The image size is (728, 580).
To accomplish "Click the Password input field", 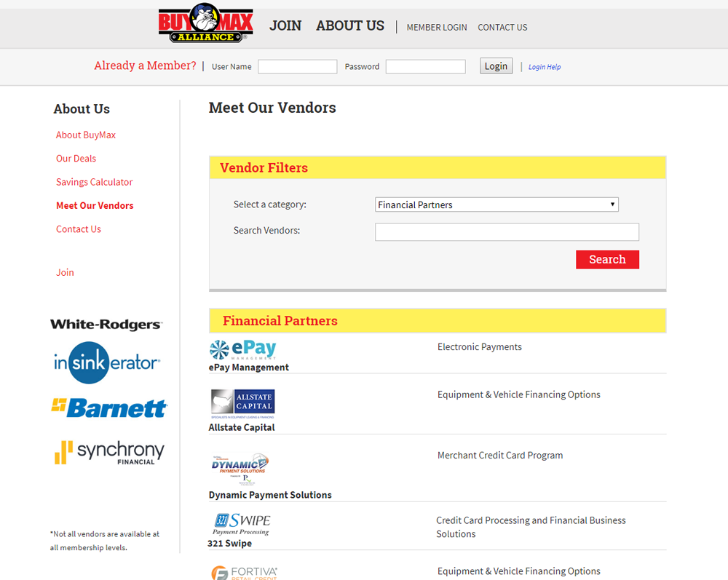I will [425, 67].
